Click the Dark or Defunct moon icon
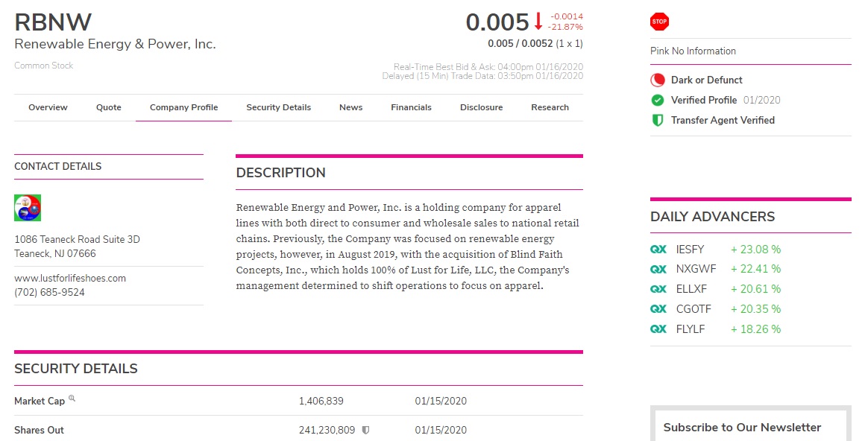The width and height of the screenshot is (868, 441). point(658,80)
